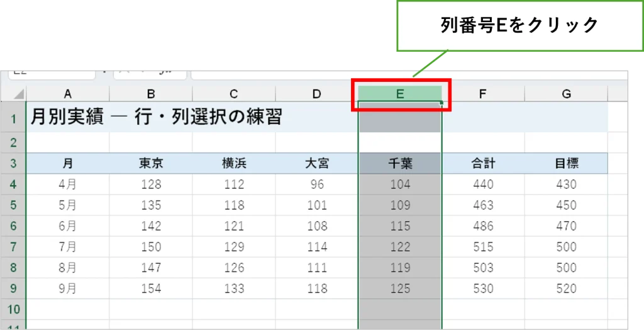
Task: Select column header F
Action: 483,94
